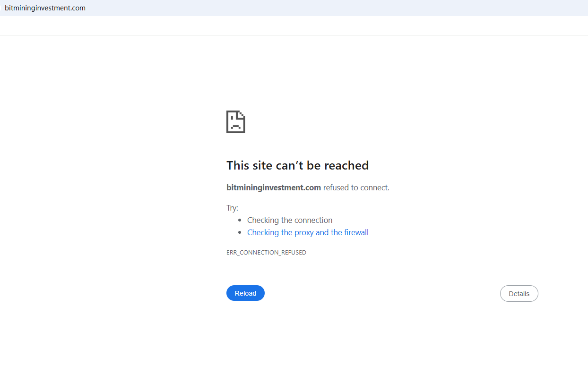Reload the page with the blue Reload button
The height and width of the screenshot is (383, 588).
tap(245, 293)
